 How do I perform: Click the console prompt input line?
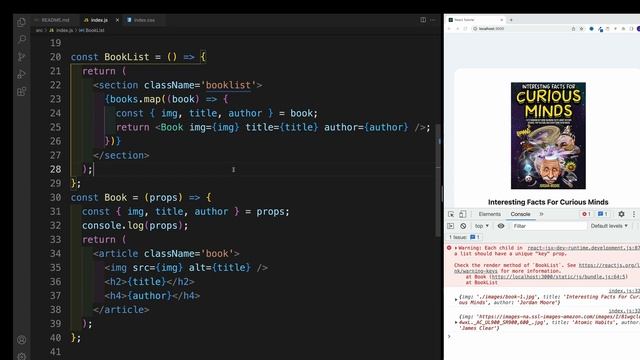pos(543,336)
